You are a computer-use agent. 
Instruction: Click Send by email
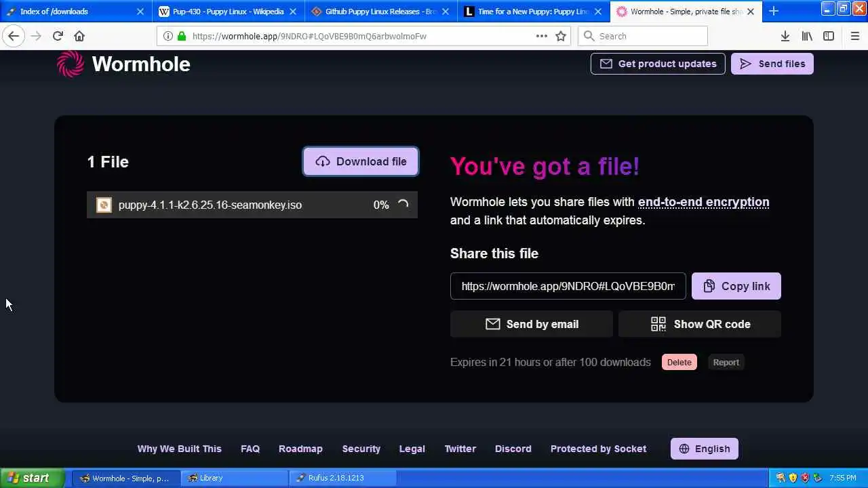pyautogui.click(x=532, y=324)
